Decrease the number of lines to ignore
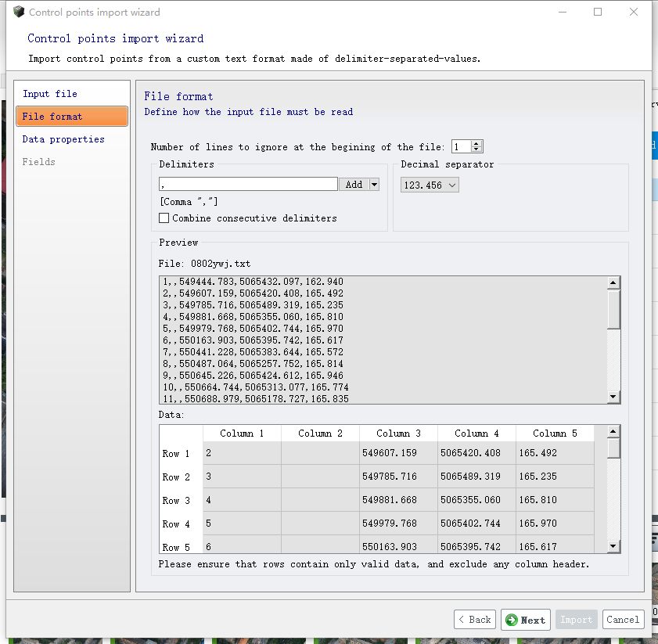This screenshot has height=644, width=658. [x=476, y=149]
